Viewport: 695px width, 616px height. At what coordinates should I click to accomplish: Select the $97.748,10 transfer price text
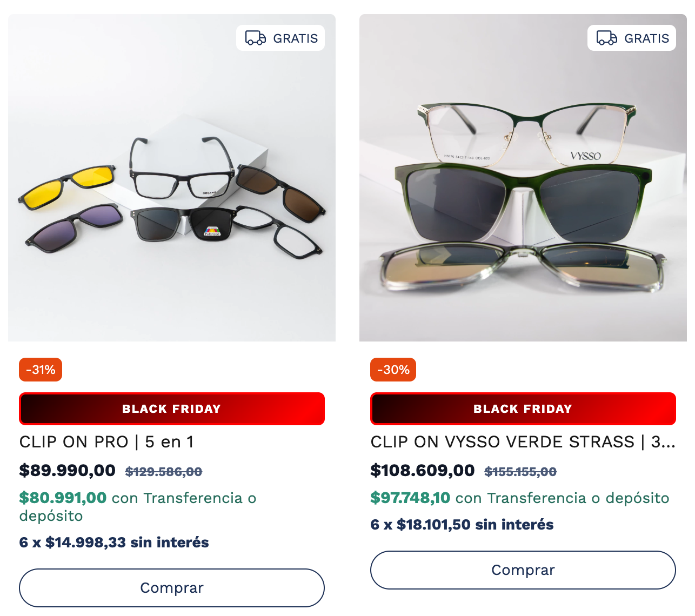[410, 498]
